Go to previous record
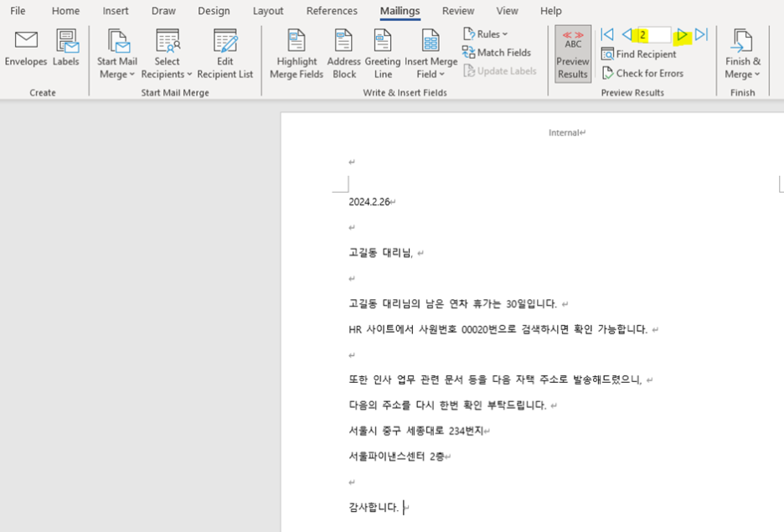The width and height of the screenshot is (784, 532). tap(627, 34)
